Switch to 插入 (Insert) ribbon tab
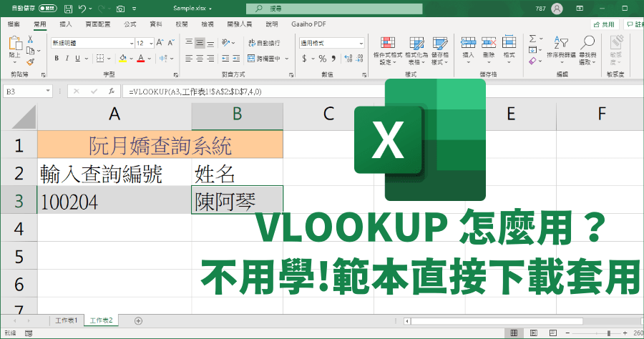The height and width of the screenshot is (339, 644). click(66, 24)
